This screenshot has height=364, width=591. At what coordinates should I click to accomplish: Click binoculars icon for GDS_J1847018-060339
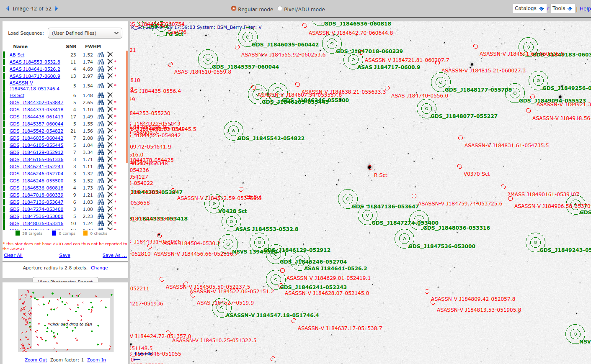(101, 195)
